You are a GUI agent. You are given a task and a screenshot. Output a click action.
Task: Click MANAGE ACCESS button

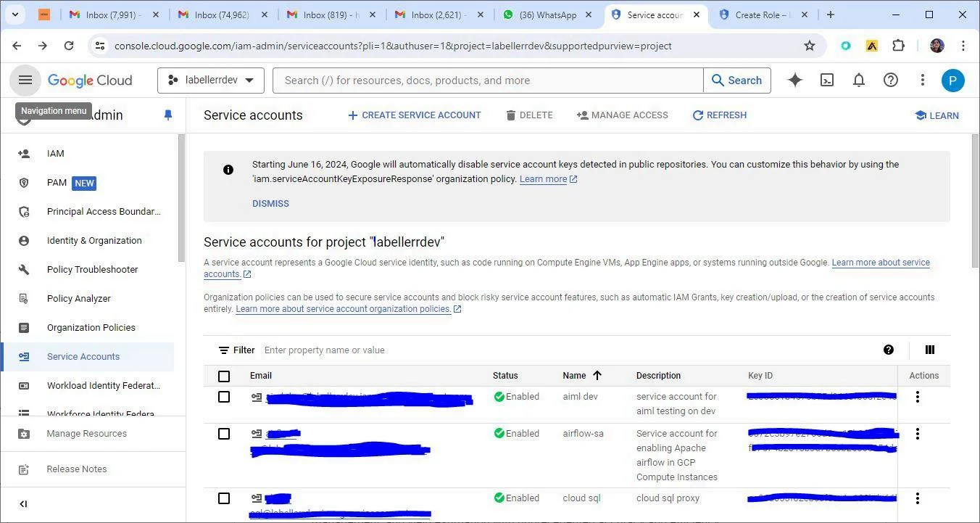[x=622, y=115]
